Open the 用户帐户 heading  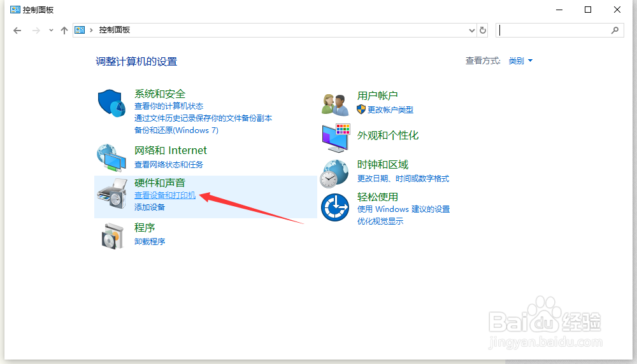(377, 95)
